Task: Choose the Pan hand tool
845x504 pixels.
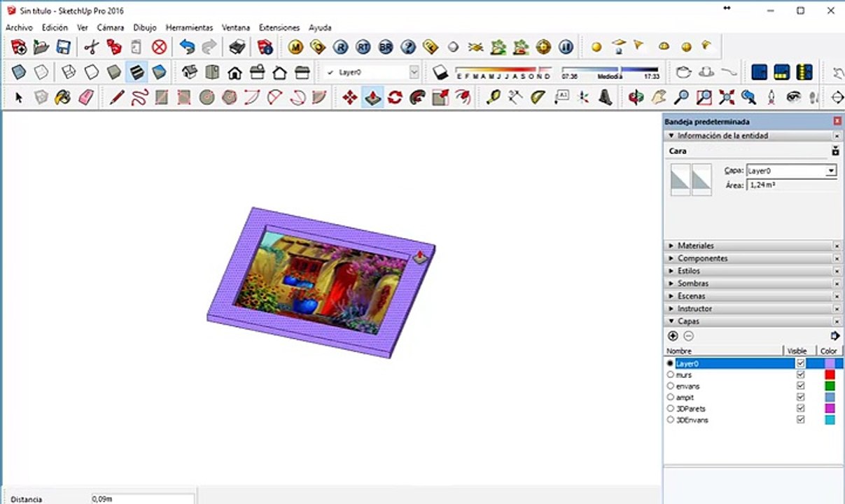Action: (659, 98)
